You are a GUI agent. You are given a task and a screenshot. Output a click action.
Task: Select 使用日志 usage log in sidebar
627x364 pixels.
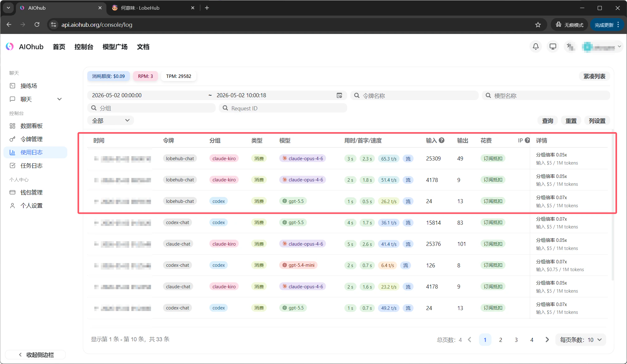(35, 152)
